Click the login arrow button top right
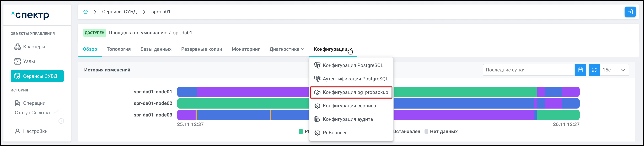 [x=630, y=12]
